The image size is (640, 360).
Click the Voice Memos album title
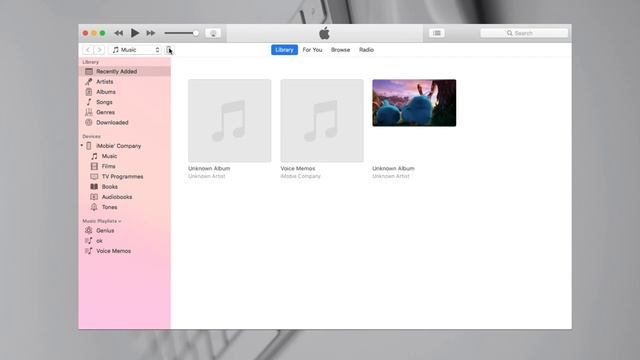(x=298, y=168)
